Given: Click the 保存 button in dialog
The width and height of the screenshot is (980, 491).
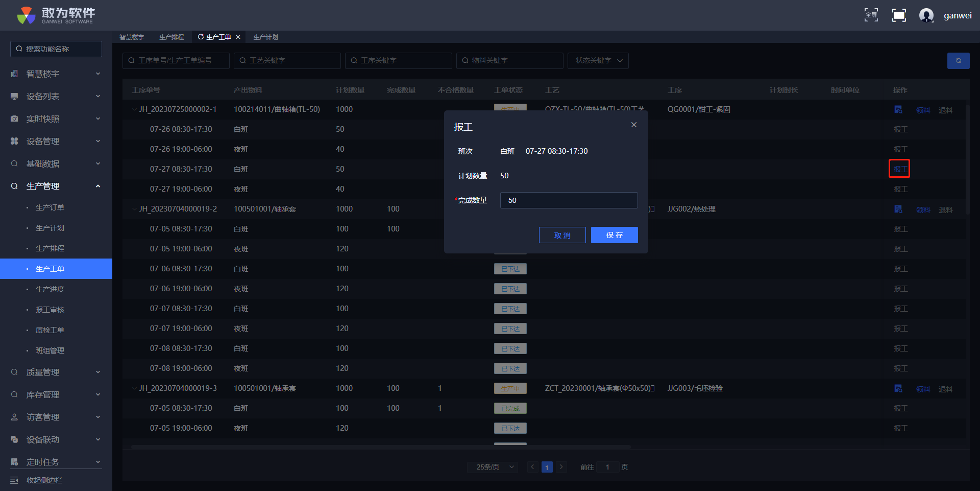Looking at the screenshot, I should pyautogui.click(x=614, y=235).
